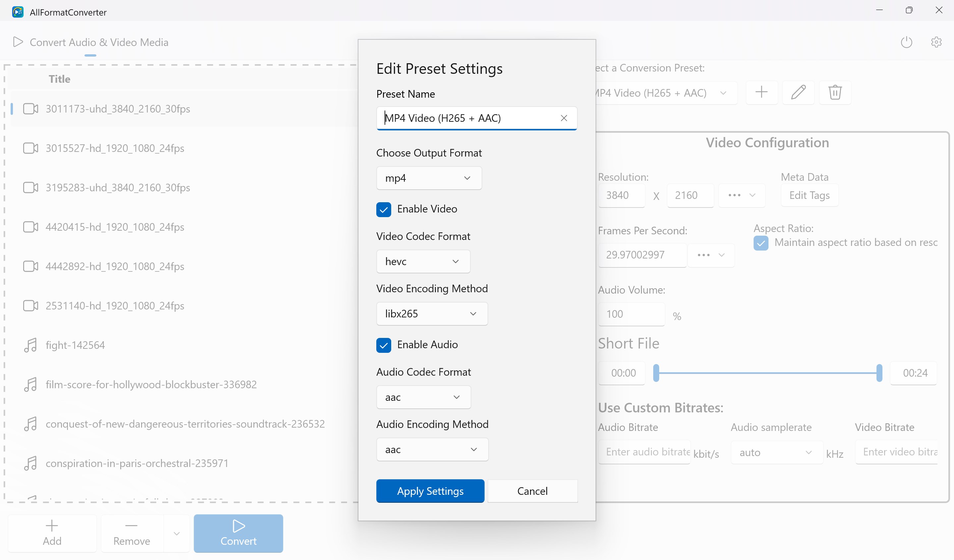
Task: Click the Cancel button
Action: pos(532,491)
